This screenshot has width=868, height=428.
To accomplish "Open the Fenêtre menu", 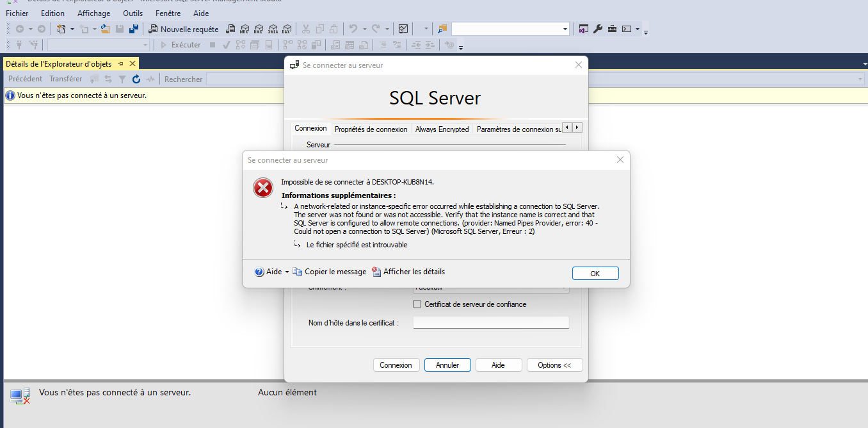I will 168,13.
